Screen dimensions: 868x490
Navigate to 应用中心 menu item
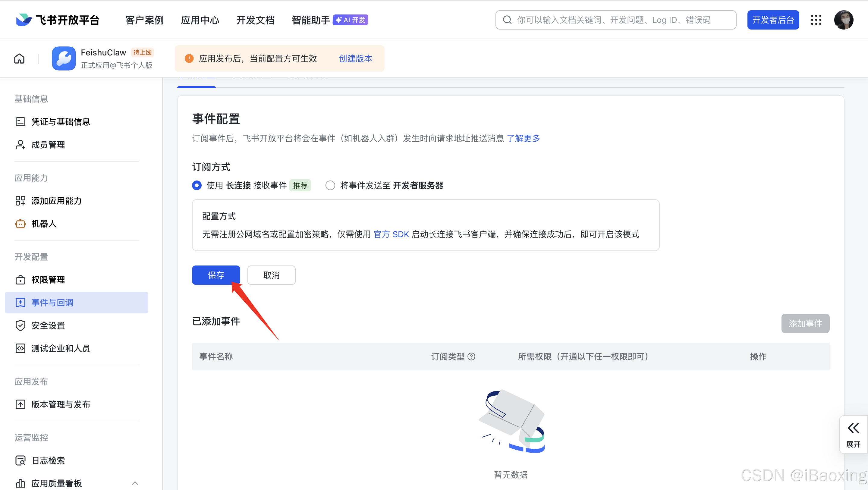click(200, 20)
